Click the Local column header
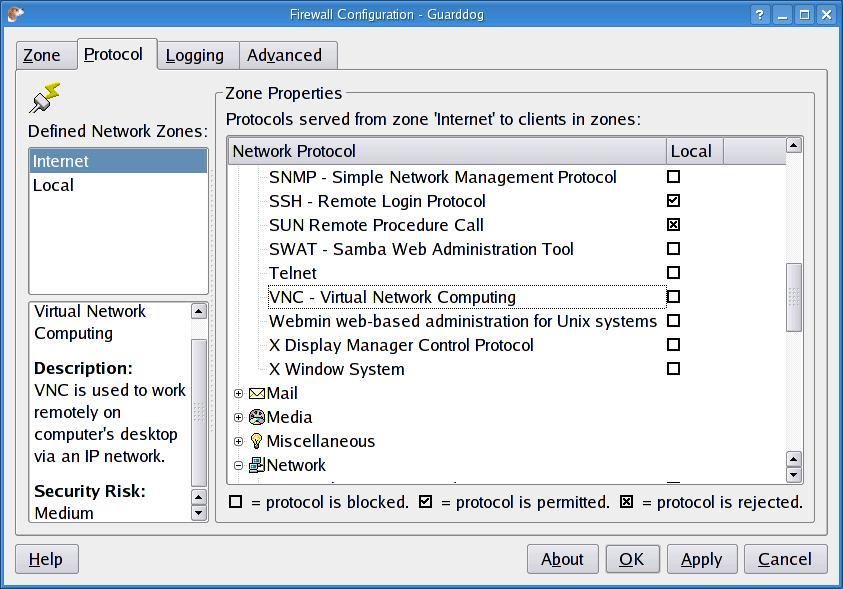The height and width of the screenshot is (589, 843). click(695, 151)
